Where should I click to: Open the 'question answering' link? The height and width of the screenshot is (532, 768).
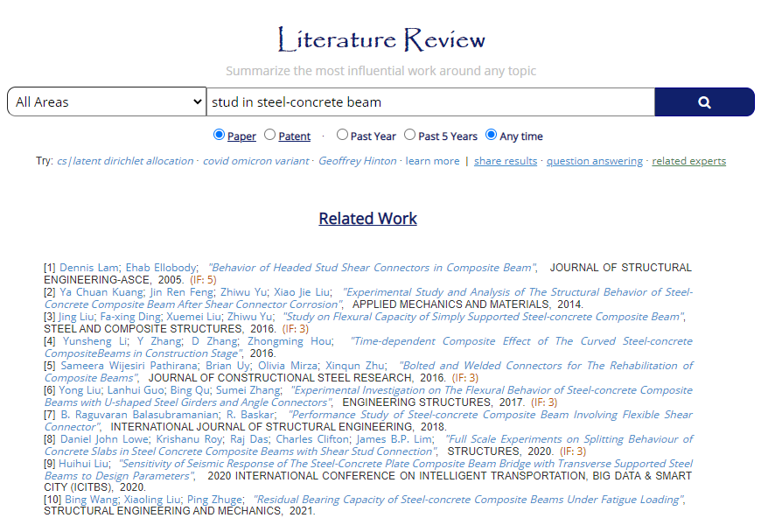[x=595, y=161]
